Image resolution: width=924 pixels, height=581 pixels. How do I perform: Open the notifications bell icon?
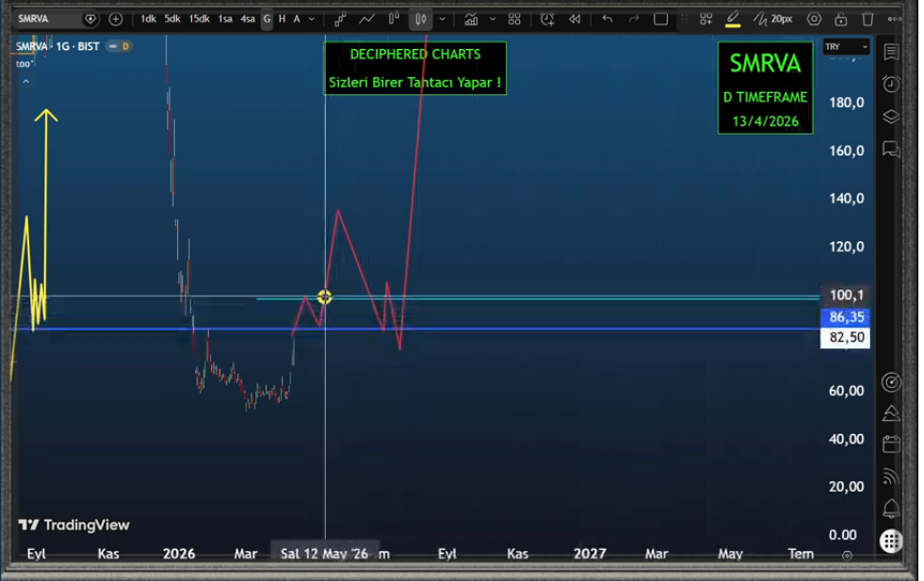pos(891,509)
